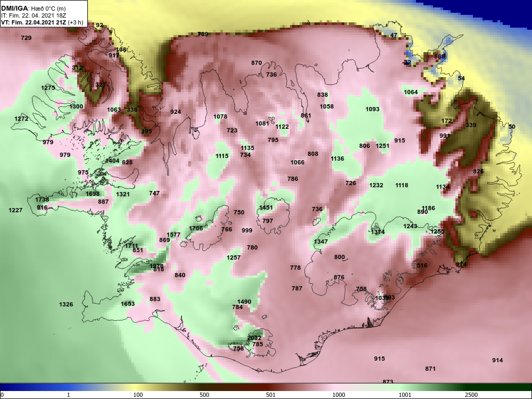Select the value 991 in the east

pyautogui.click(x=445, y=136)
